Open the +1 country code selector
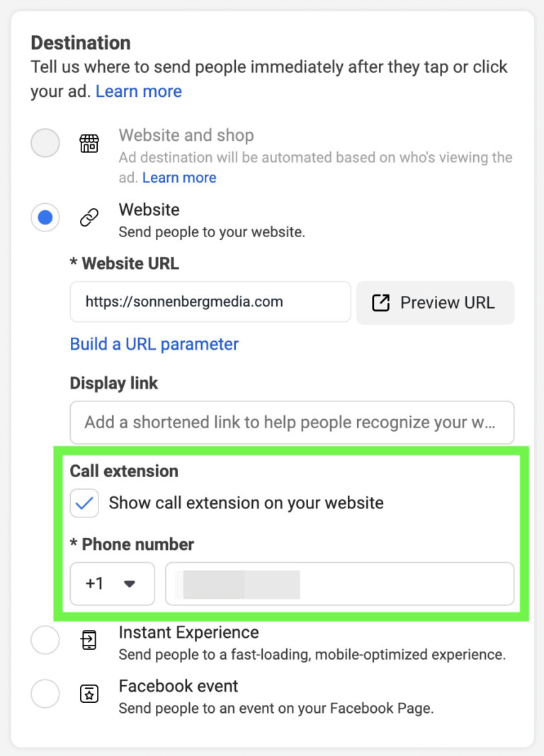The image size is (544, 756). click(112, 583)
